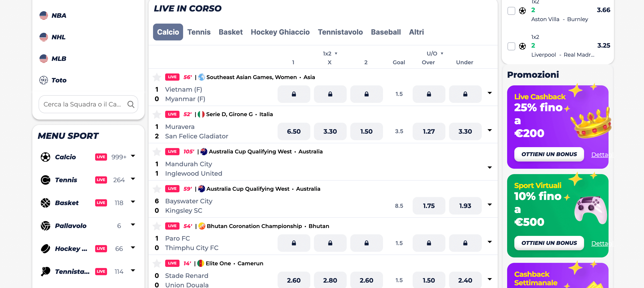
Task: Tick the checkbox for Aston Villa - Burnley bet
Action: [x=511, y=11]
